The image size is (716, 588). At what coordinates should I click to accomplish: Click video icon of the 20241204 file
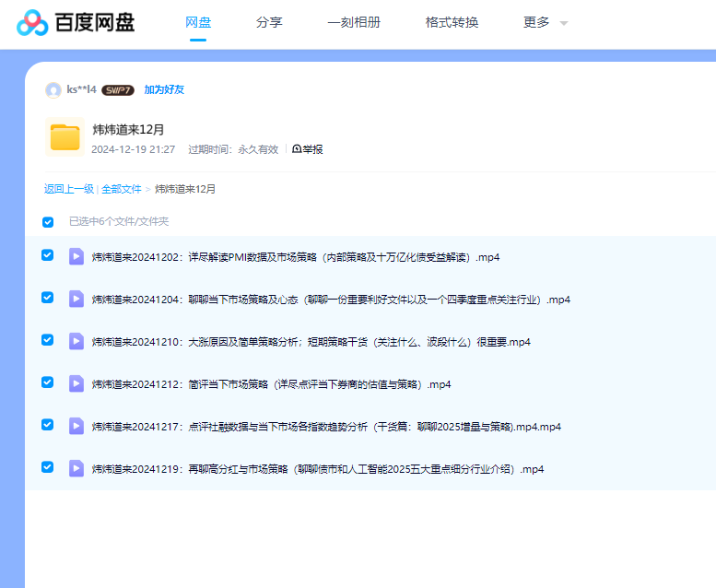[x=76, y=299]
